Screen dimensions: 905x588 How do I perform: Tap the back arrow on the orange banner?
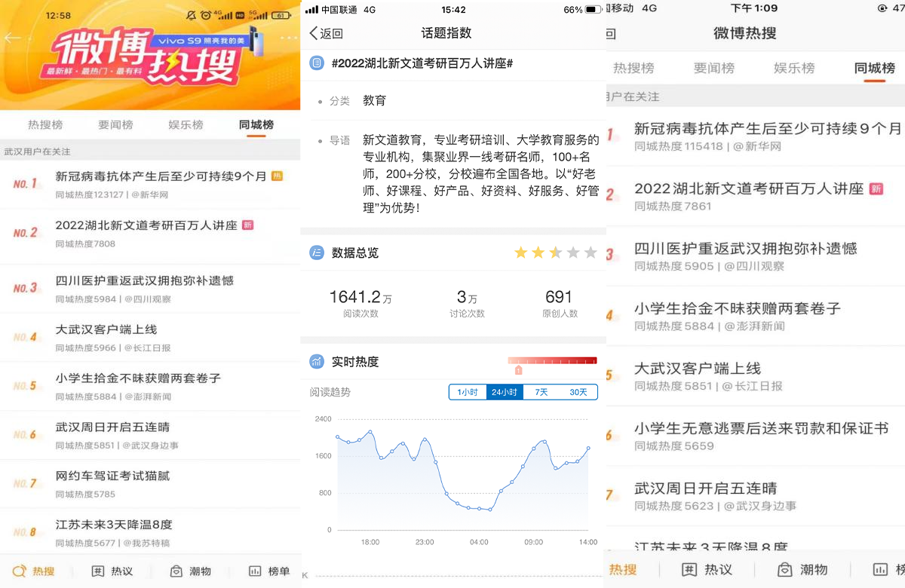tap(12, 38)
